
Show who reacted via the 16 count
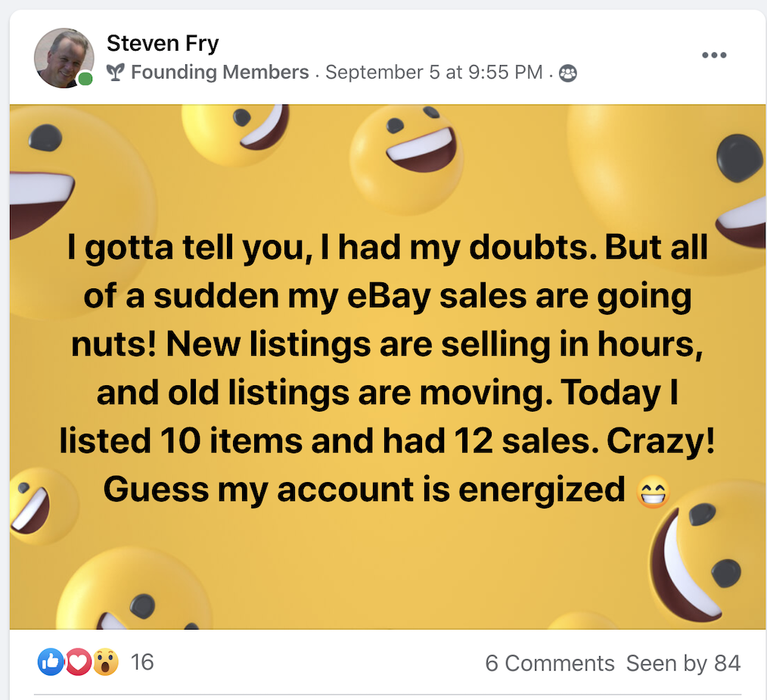(142, 663)
